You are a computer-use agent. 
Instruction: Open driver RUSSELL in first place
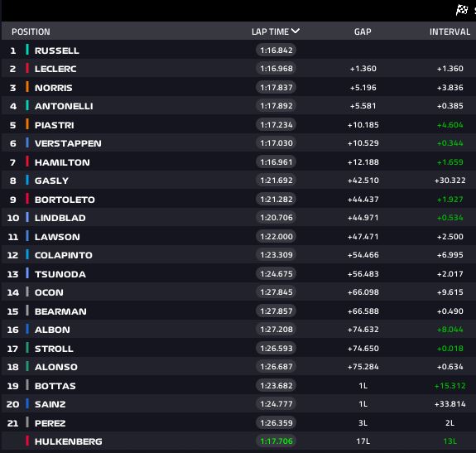point(238,50)
